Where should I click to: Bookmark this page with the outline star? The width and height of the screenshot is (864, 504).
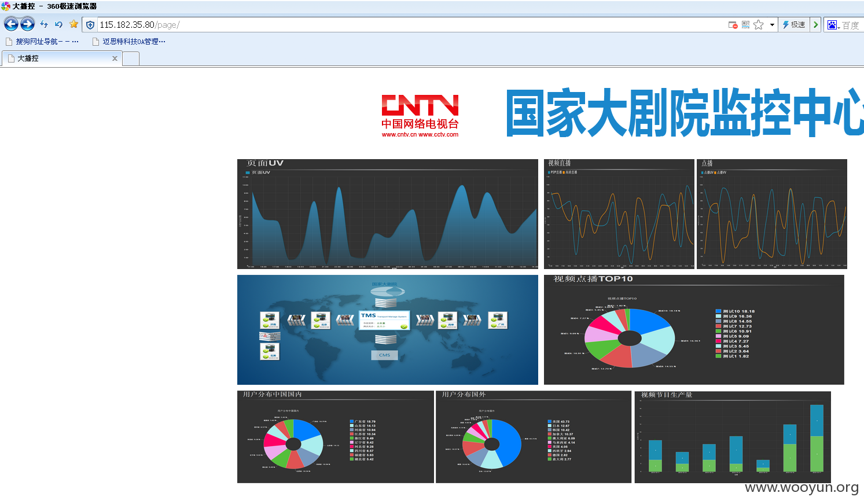pos(759,25)
